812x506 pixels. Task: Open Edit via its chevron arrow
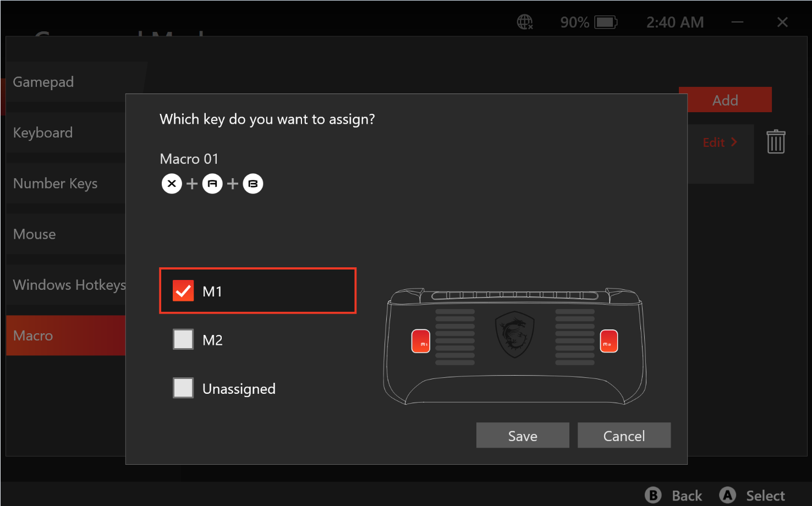(734, 142)
